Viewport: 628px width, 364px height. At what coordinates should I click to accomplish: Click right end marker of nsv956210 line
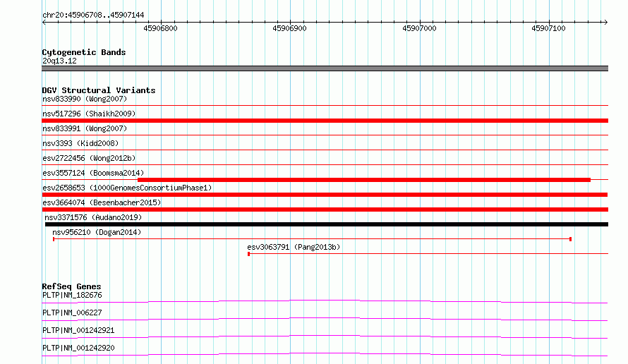click(x=570, y=239)
